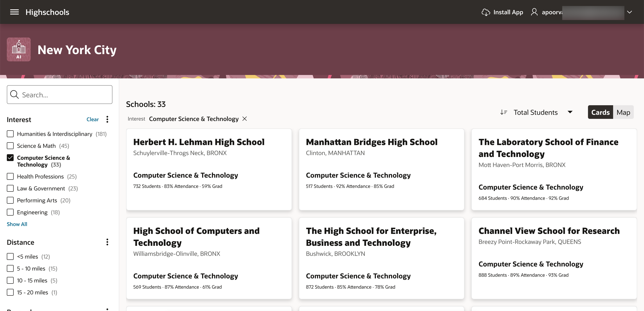Viewport: 644px width, 311px height.
Task: Switch to the Map view tab
Action: [623, 112]
